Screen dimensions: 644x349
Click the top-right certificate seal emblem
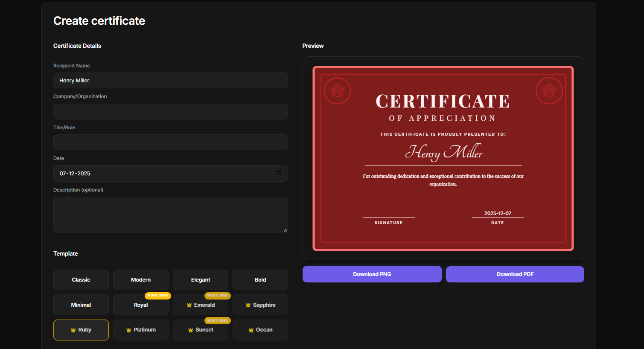click(549, 90)
